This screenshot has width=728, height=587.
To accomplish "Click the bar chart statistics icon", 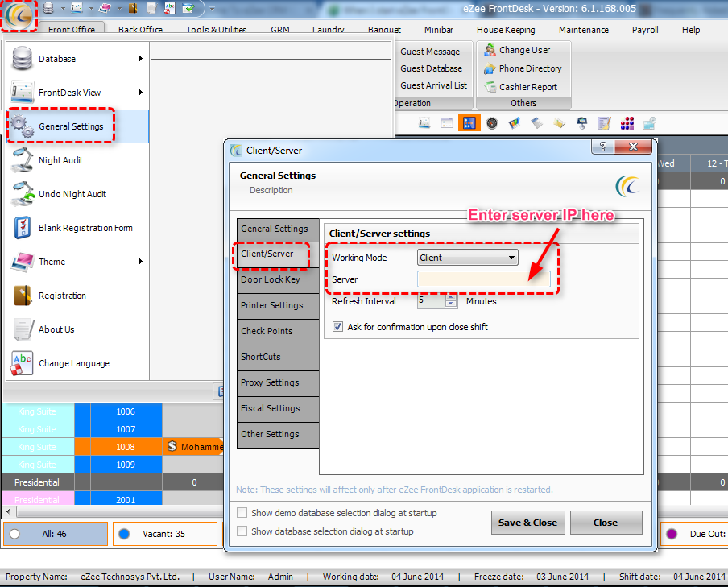I will [x=515, y=123].
